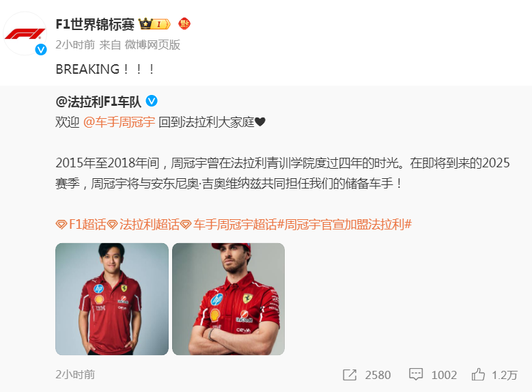Open comments via the 1002 comment icon

tap(416, 375)
